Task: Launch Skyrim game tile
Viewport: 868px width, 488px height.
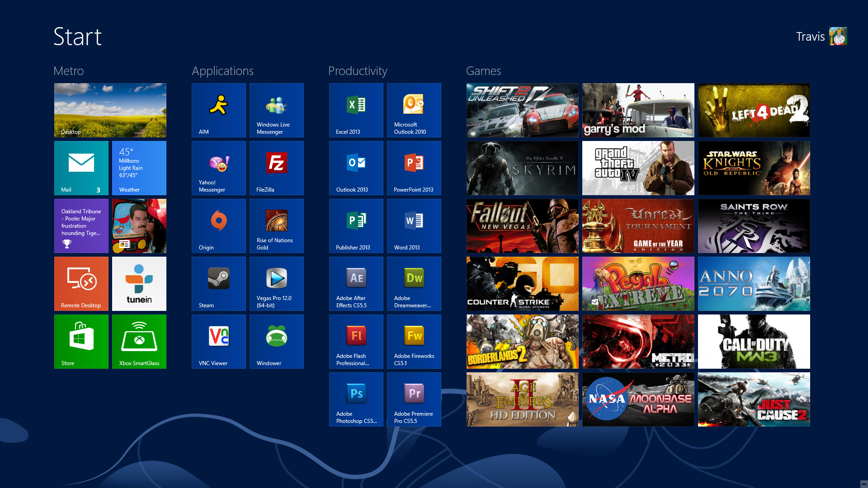Action: pos(523,168)
